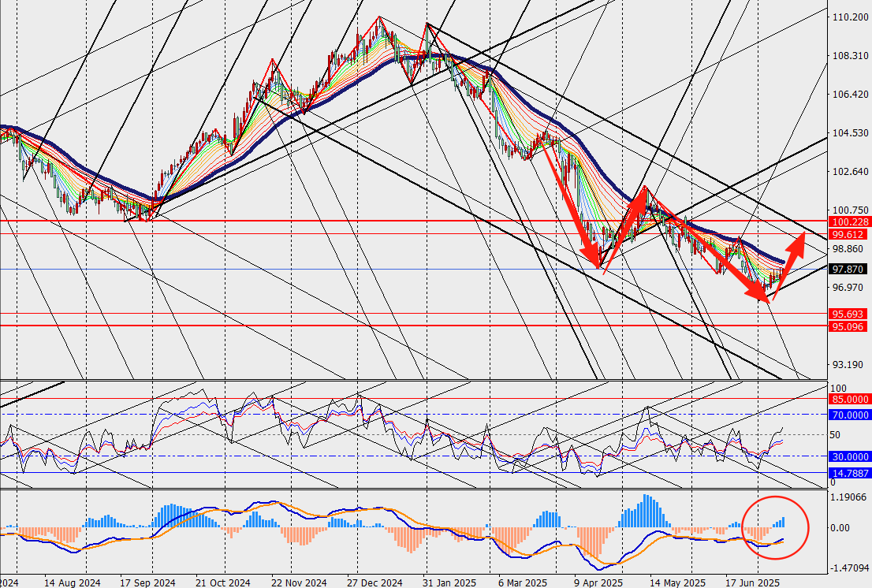The height and width of the screenshot is (588, 872).
Task: Click the 9 Apr 2025 date label
Action: [599, 582]
